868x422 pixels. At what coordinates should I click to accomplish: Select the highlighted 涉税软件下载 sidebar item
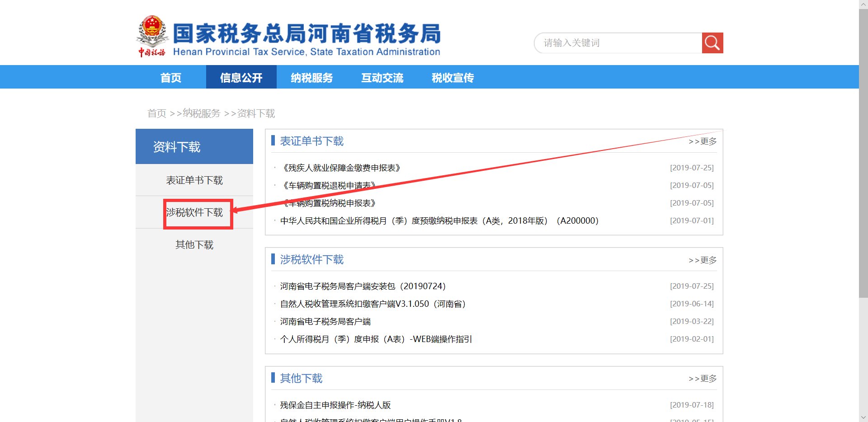pyautogui.click(x=194, y=212)
